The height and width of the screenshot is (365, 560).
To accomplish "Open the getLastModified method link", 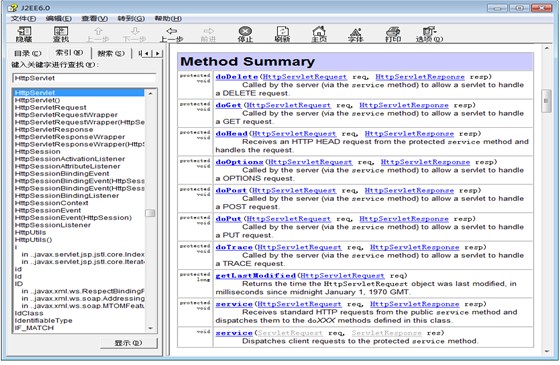I will [255, 275].
